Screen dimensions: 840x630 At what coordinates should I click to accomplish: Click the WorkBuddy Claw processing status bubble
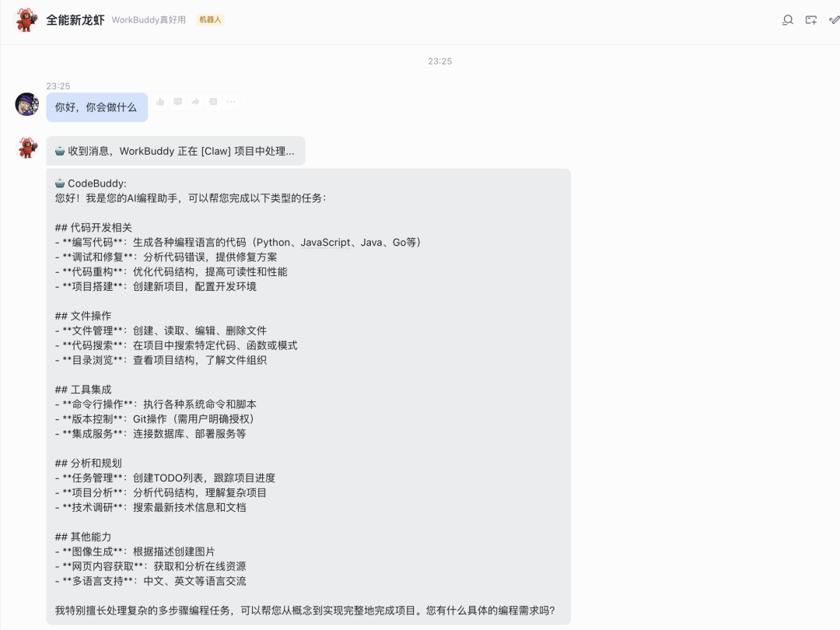click(175, 150)
